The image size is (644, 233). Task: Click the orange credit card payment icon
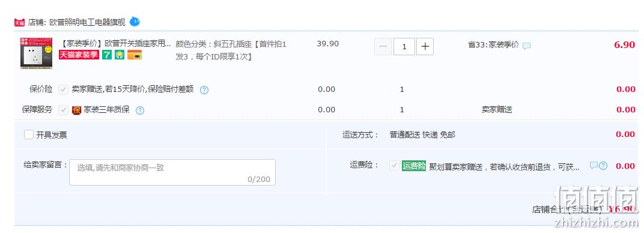tap(135, 55)
